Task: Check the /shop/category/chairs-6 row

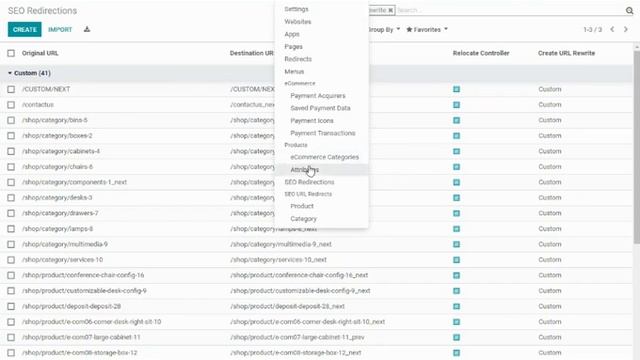Action: pos(11,167)
